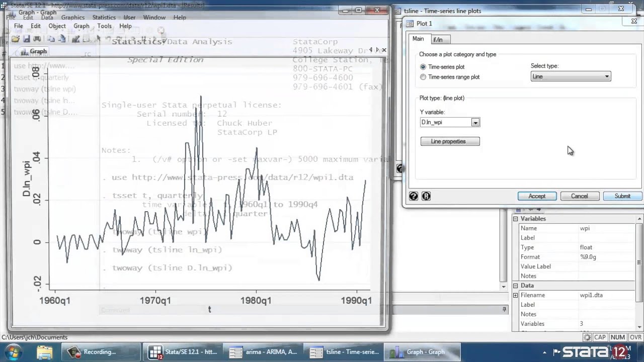The width and height of the screenshot is (644, 362).
Task: Select Graph tab in Graph window
Action: pos(34,51)
